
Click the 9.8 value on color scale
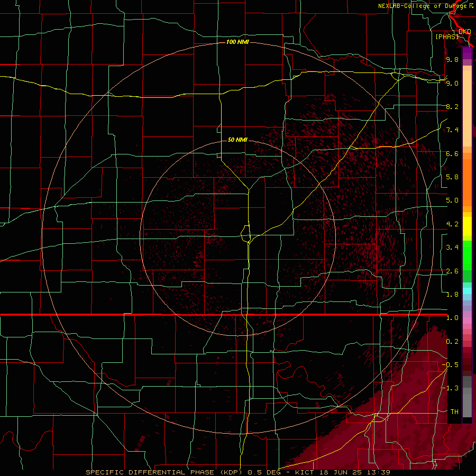(452, 59)
